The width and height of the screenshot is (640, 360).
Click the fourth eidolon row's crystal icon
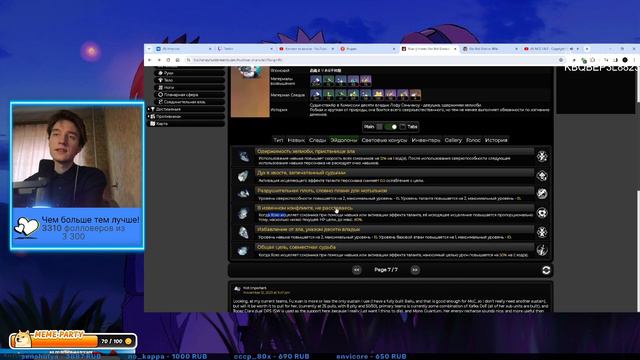(244, 213)
